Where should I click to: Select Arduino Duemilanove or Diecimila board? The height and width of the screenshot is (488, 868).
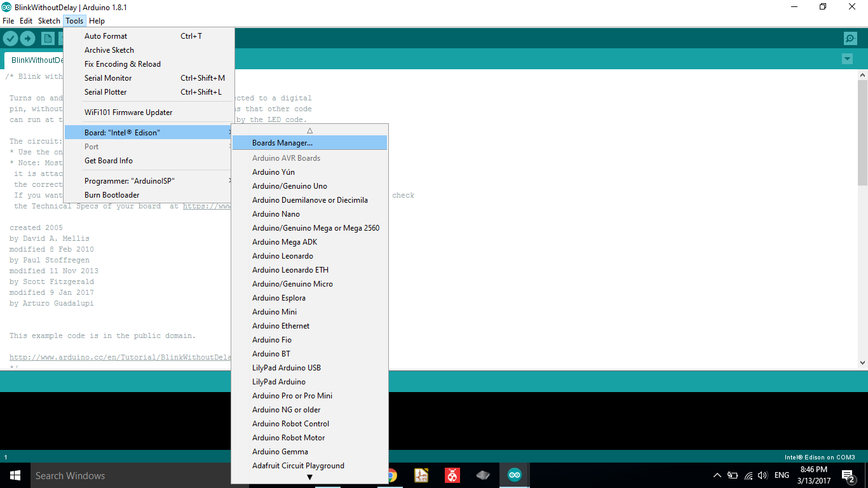coord(309,200)
